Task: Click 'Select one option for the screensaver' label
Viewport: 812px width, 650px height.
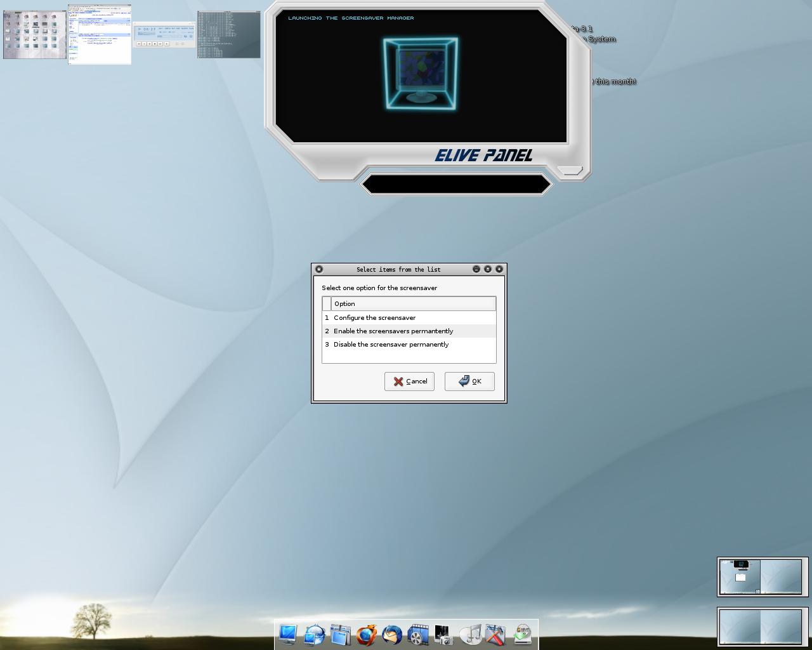Action: (x=379, y=288)
